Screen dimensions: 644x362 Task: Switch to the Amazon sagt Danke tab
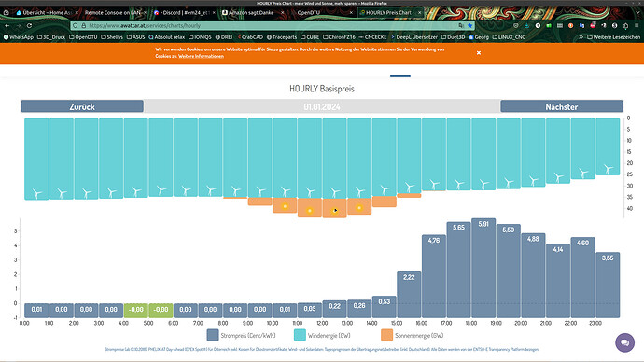tap(252, 13)
